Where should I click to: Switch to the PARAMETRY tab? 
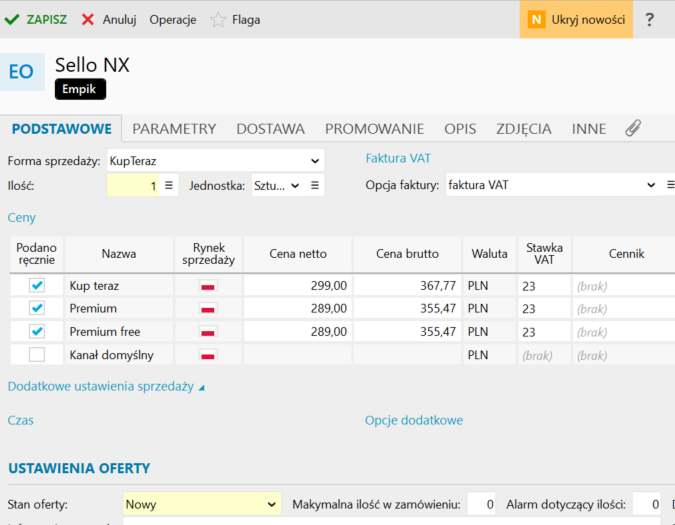(x=174, y=129)
